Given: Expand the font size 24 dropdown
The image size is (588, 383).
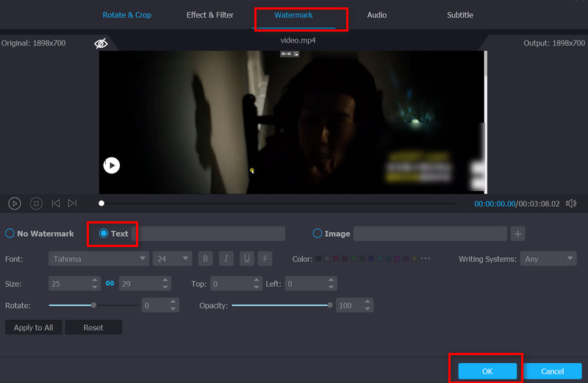Looking at the screenshot, I should coord(172,259).
